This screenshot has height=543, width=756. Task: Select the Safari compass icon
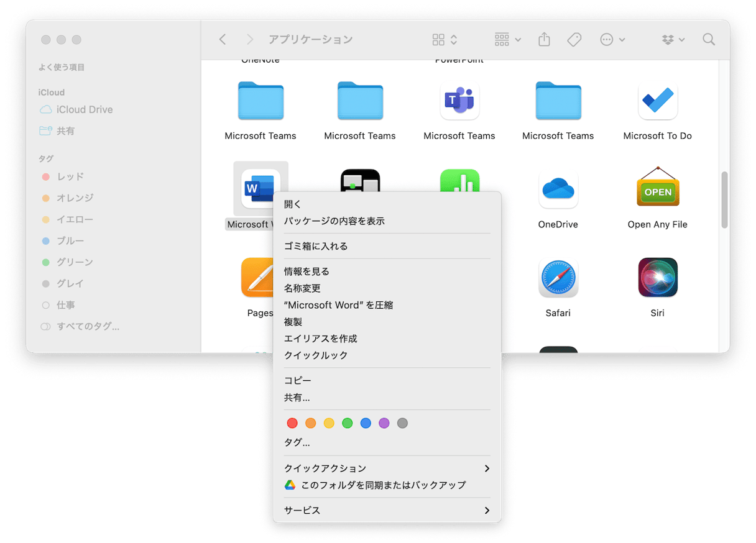(558, 278)
